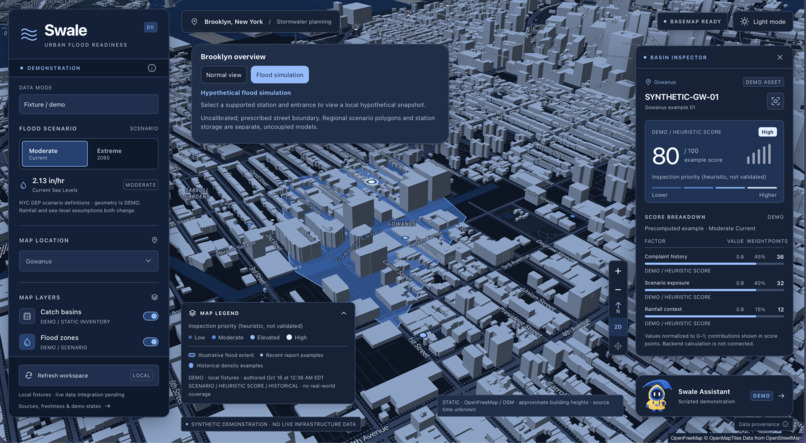This screenshot has width=806, height=443.
Task: Click the Synthetic Demonstration notice banner
Action: pos(270,424)
